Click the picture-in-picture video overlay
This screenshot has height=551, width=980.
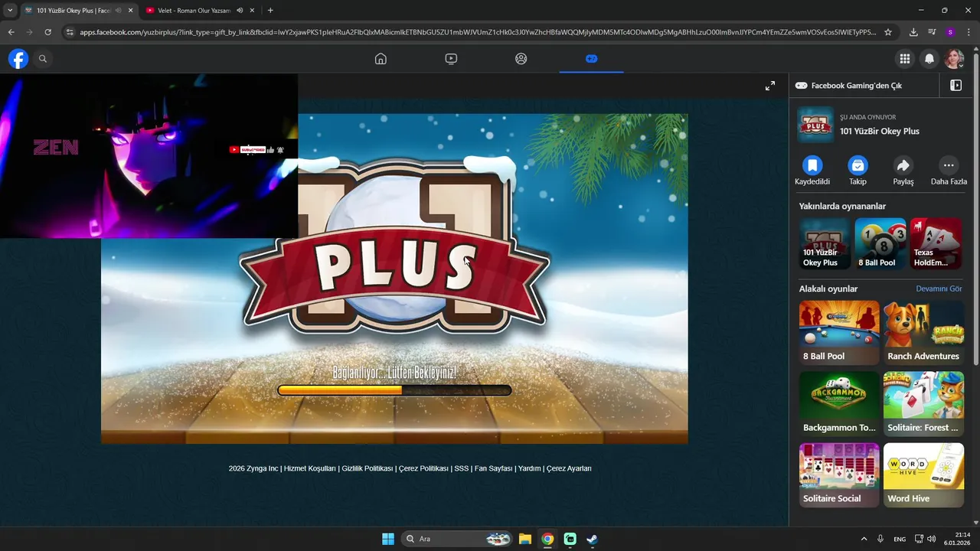point(149,156)
